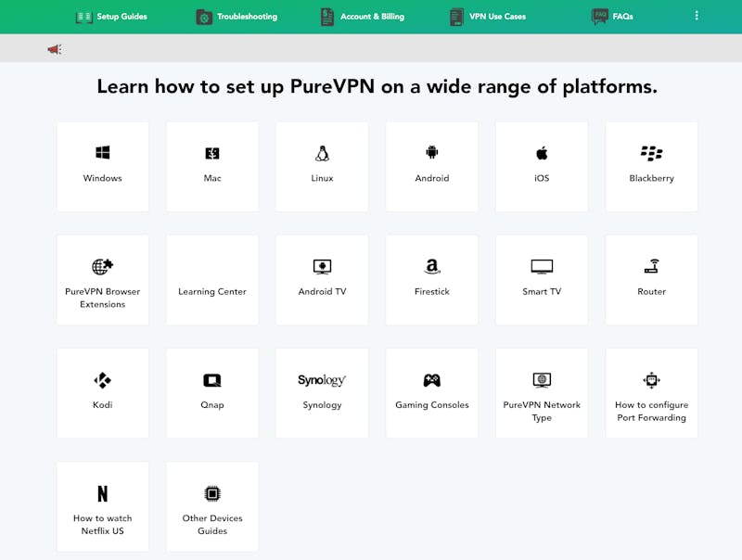This screenshot has height=560, width=742.
Task: Open the Windows setup guide icon
Action: pos(103,153)
